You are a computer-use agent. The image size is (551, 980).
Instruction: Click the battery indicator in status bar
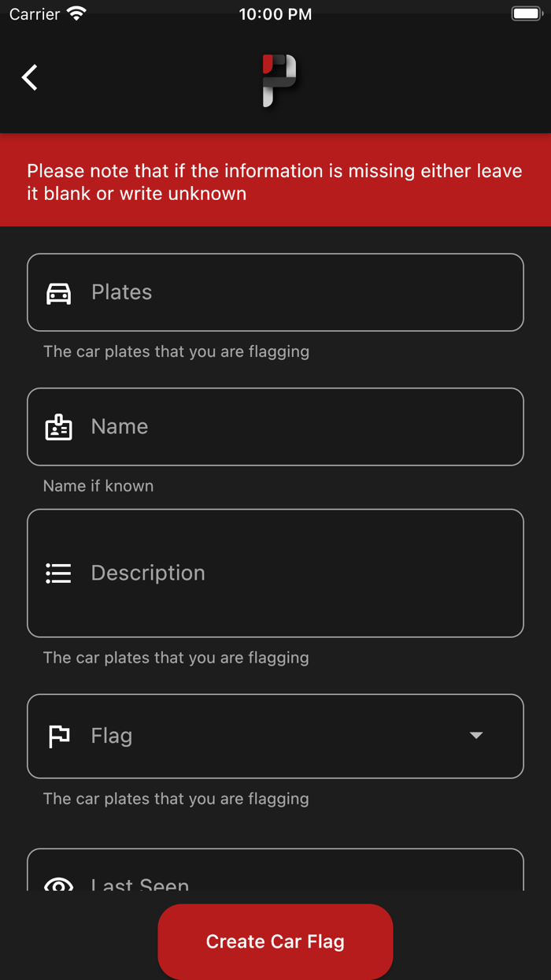pos(525,12)
